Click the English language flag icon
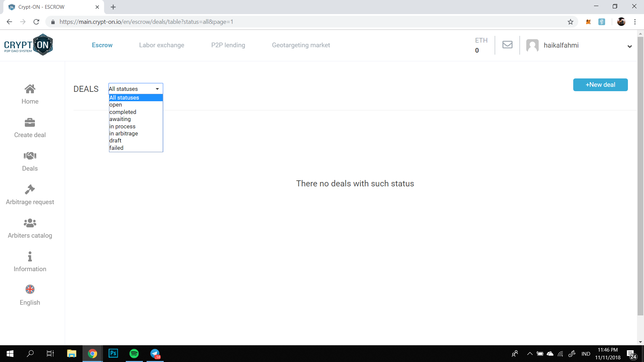The image size is (644, 362). point(30,289)
